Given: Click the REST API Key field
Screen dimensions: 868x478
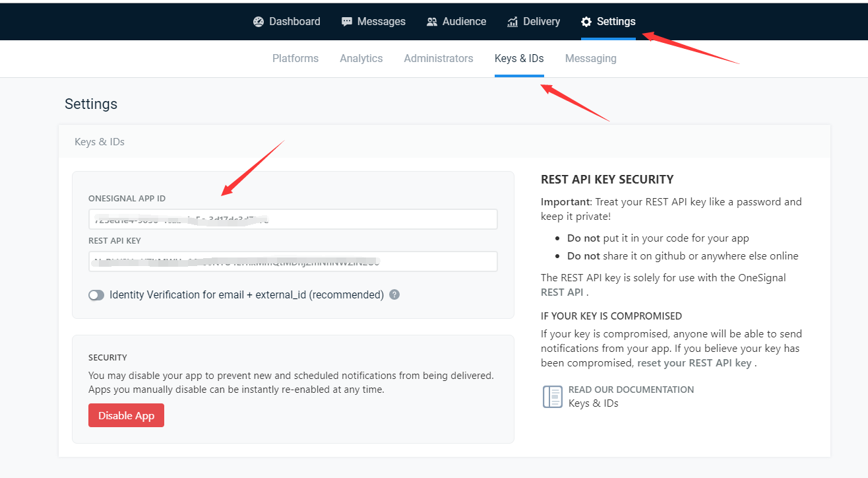Looking at the screenshot, I should (x=293, y=261).
